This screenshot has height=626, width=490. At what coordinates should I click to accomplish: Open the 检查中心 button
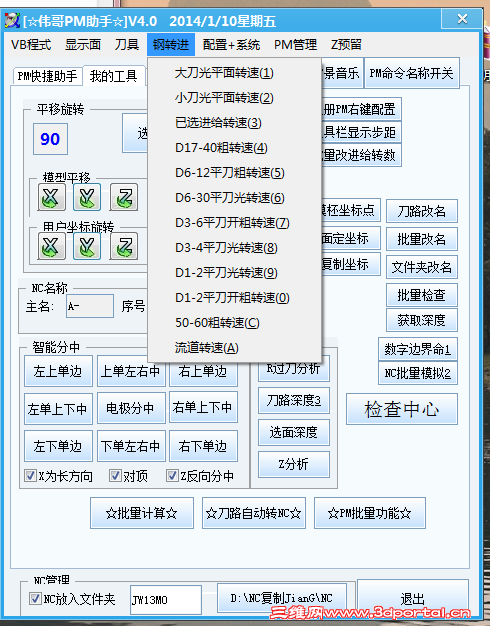click(x=402, y=409)
